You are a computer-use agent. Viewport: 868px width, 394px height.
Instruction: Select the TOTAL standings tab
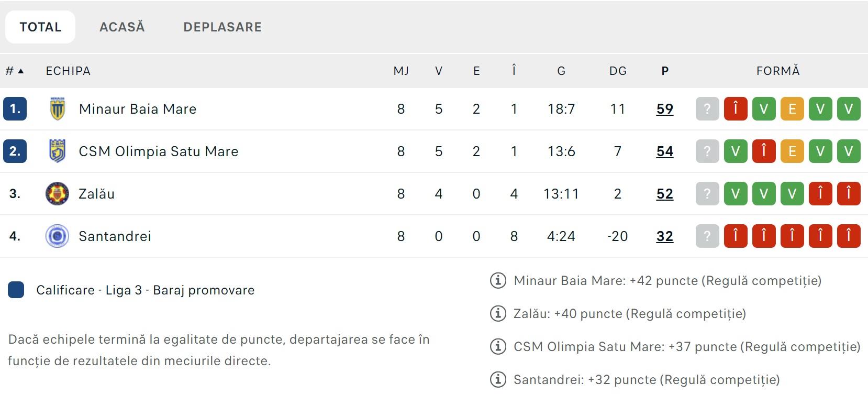40,27
